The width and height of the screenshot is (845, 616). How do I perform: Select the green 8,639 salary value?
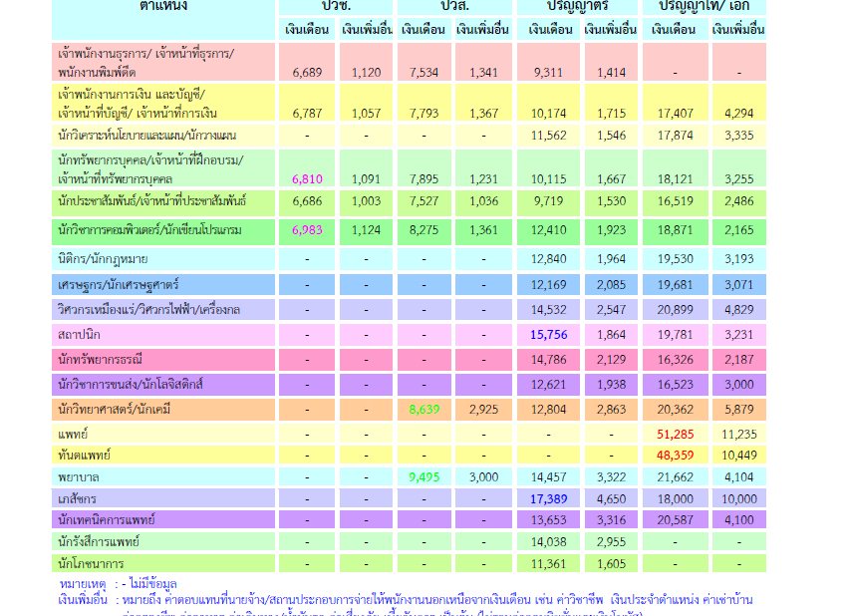tap(423, 409)
